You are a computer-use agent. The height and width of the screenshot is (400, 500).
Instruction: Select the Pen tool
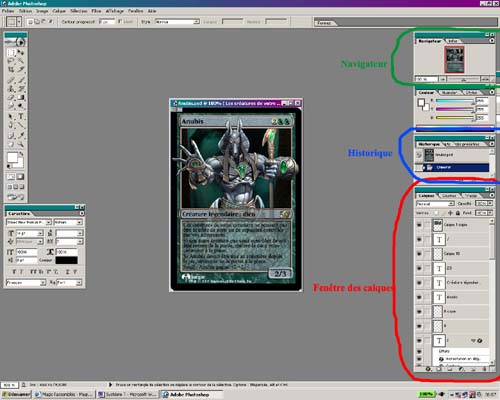[x=11, y=125]
